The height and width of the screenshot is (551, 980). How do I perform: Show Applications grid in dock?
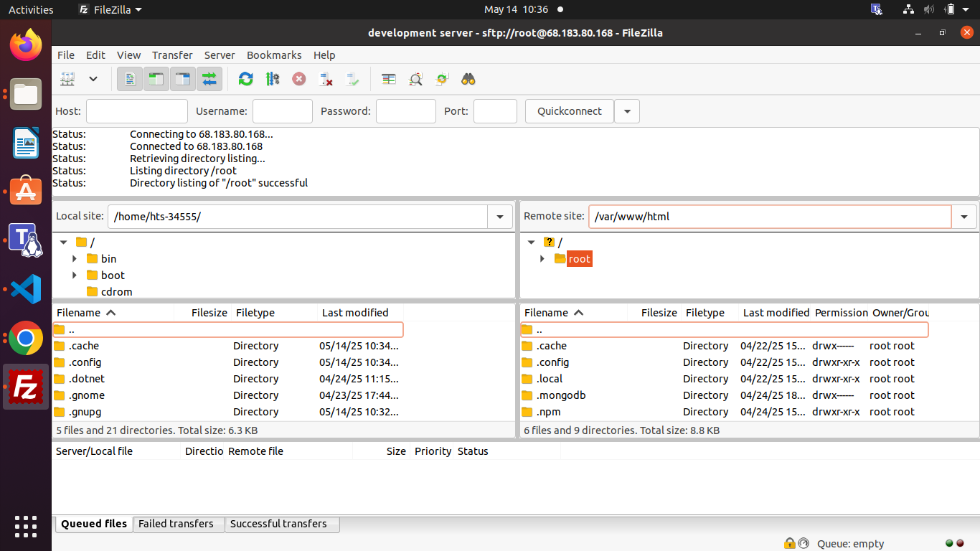coord(26,527)
